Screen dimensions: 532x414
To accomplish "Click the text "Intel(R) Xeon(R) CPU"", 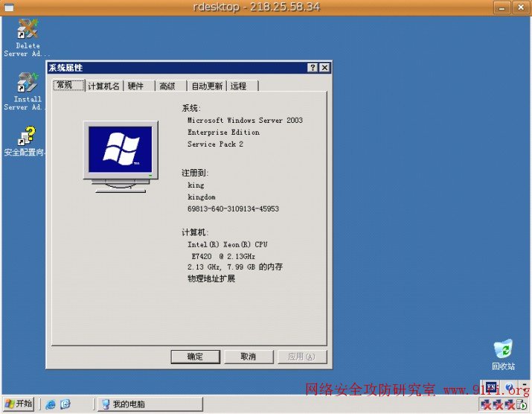I will click(228, 244).
